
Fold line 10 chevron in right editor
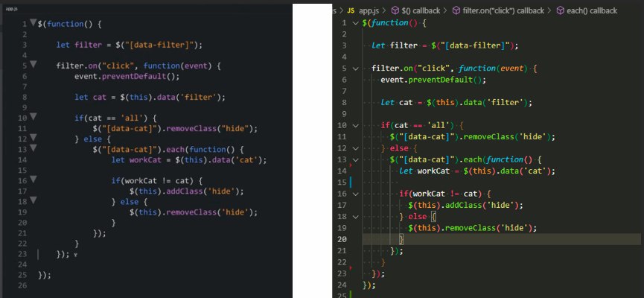point(355,125)
